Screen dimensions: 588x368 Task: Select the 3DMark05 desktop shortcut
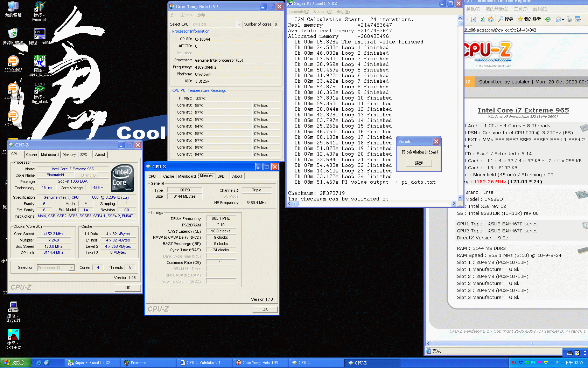point(13,91)
